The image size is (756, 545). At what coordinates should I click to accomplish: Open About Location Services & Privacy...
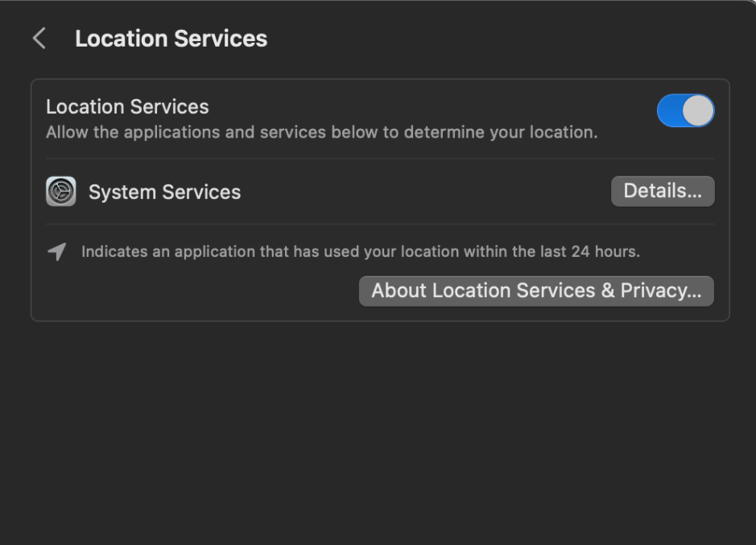coord(536,291)
